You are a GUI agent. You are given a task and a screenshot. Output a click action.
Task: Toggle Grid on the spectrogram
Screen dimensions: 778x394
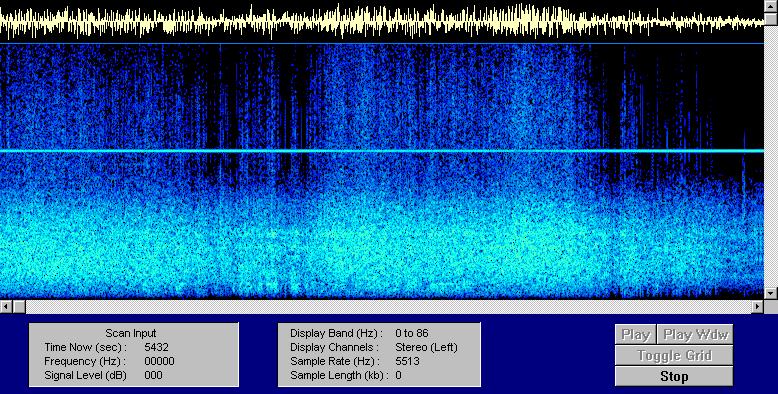(674, 355)
